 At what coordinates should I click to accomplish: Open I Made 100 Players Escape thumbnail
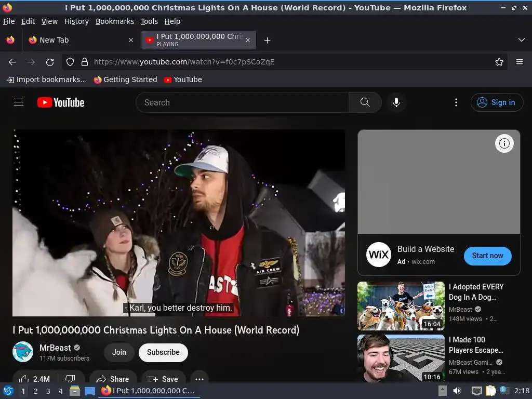(401, 358)
